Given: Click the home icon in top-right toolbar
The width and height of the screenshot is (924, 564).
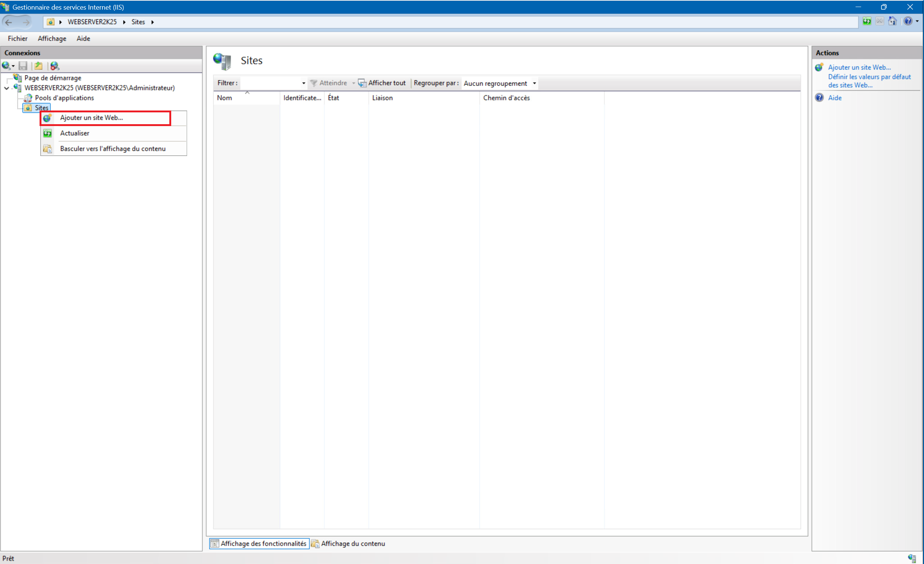Looking at the screenshot, I should (x=892, y=21).
